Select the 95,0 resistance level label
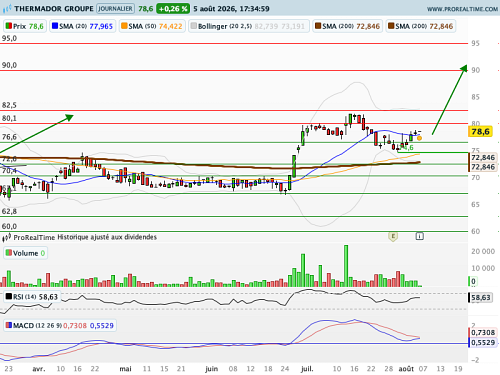Screen dimensions: 500x375 [9, 38]
